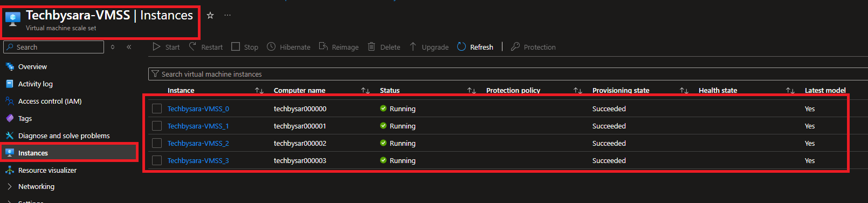Click the Start toolbar button
Screen dimensions: 868x203
(166, 47)
